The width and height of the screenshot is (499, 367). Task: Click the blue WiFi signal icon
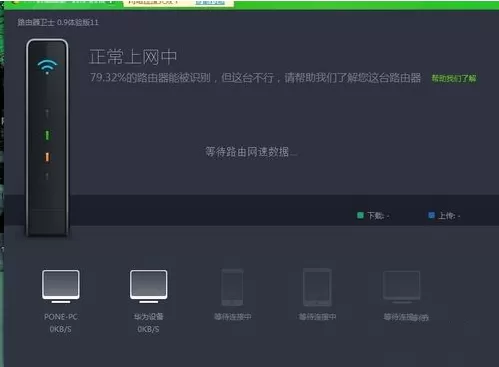point(47,67)
